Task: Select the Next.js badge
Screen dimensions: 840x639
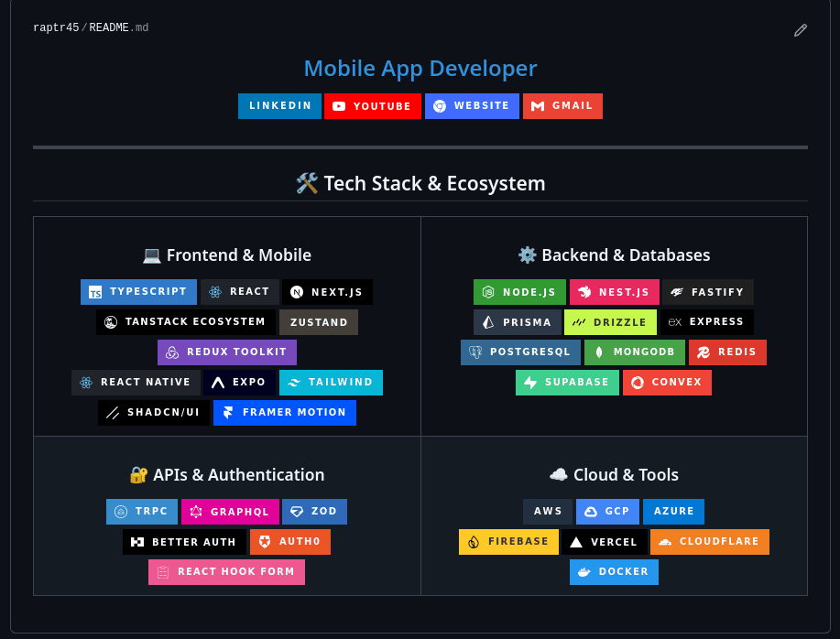Action: pyautogui.click(x=327, y=292)
